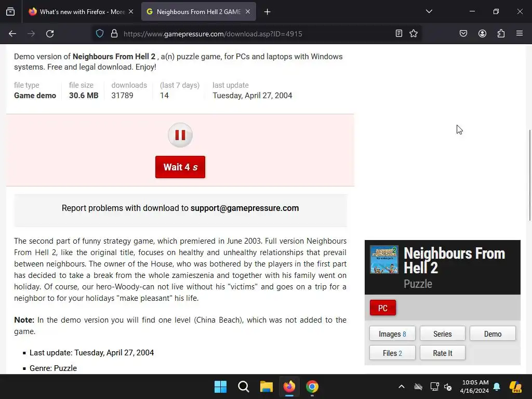
Task: Open the notifications bell icon
Action: click(497, 387)
